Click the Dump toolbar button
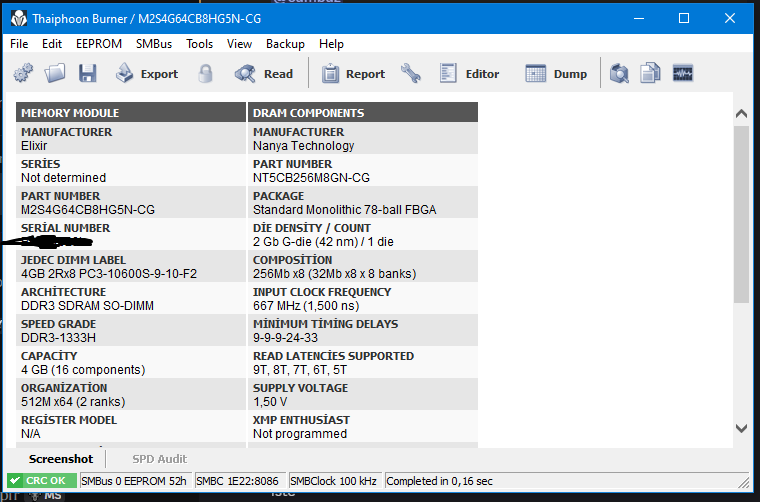Image resolution: width=760 pixels, height=502 pixels. tap(556, 73)
